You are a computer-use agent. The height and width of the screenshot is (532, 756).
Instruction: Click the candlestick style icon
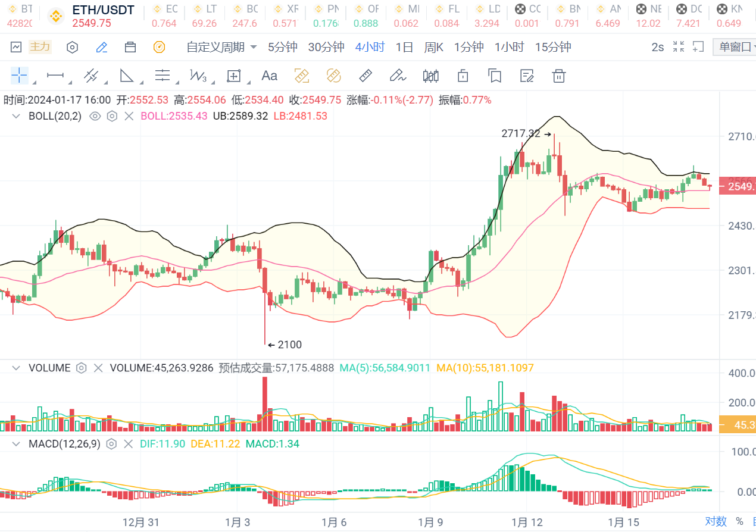click(x=431, y=75)
